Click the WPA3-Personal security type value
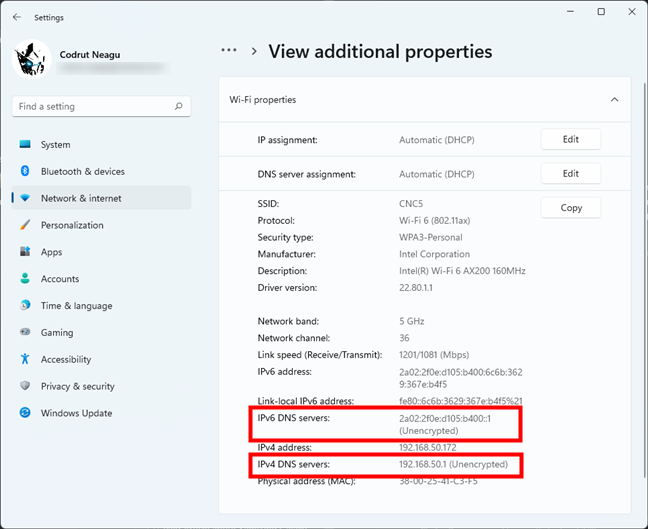This screenshot has height=529, width=648. click(x=431, y=238)
